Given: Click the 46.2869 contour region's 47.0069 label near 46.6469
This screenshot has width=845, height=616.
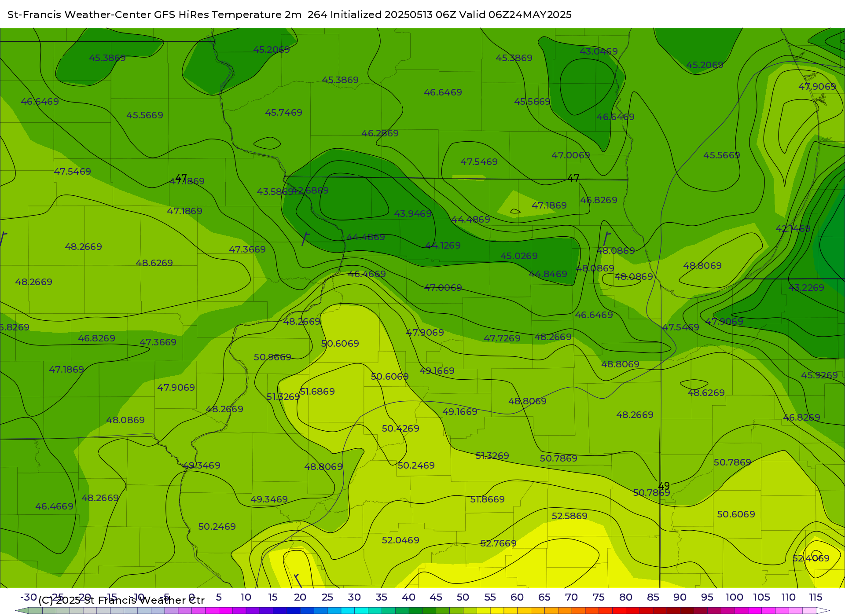Looking at the screenshot, I should click(x=570, y=155).
